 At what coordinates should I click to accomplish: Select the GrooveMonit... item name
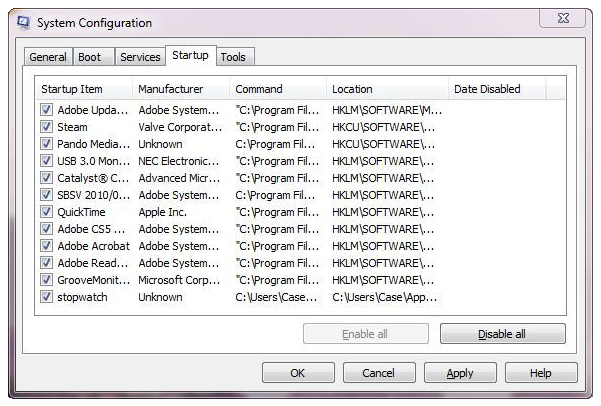point(94,280)
